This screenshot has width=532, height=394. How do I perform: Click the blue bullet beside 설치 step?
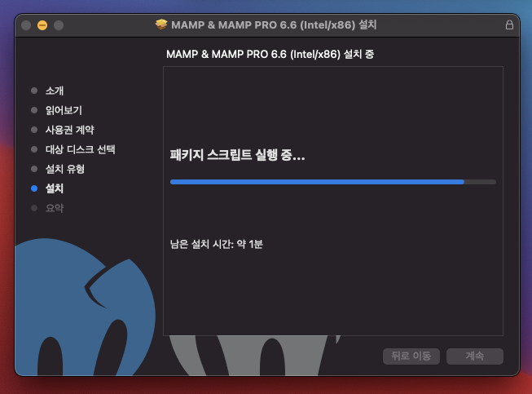[x=34, y=188]
